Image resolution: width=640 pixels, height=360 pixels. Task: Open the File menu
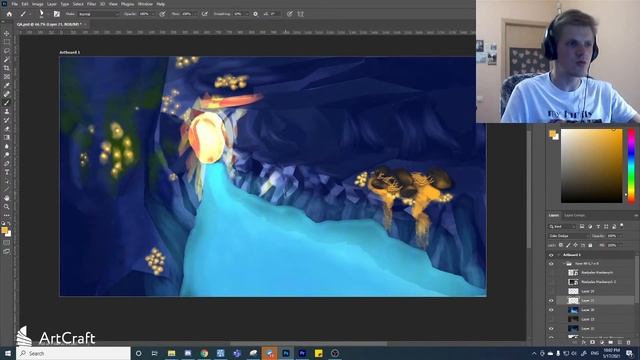coord(15,4)
